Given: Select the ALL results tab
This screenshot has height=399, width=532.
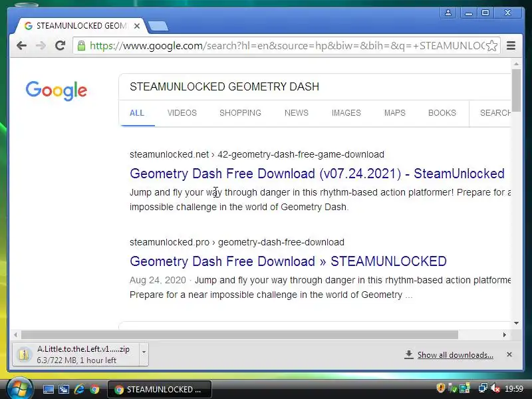Looking at the screenshot, I should (x=137, y=113).
